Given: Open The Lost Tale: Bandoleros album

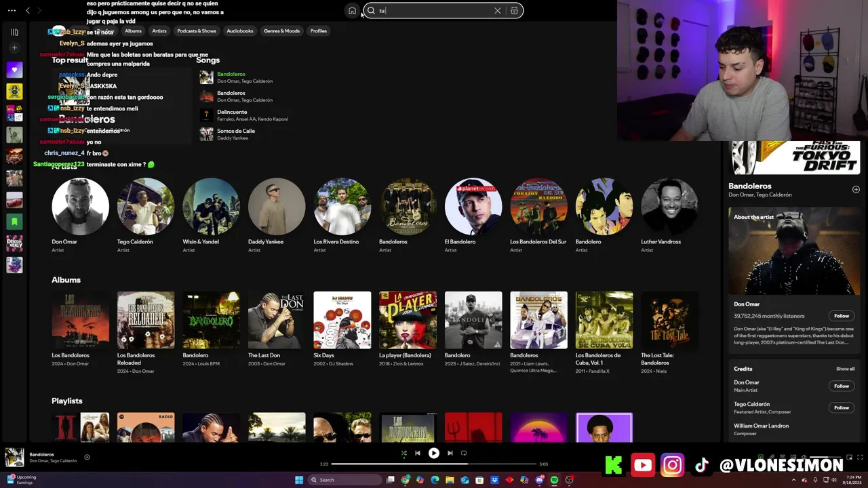Looking at the screenshot, I should (x=670, y=320).
